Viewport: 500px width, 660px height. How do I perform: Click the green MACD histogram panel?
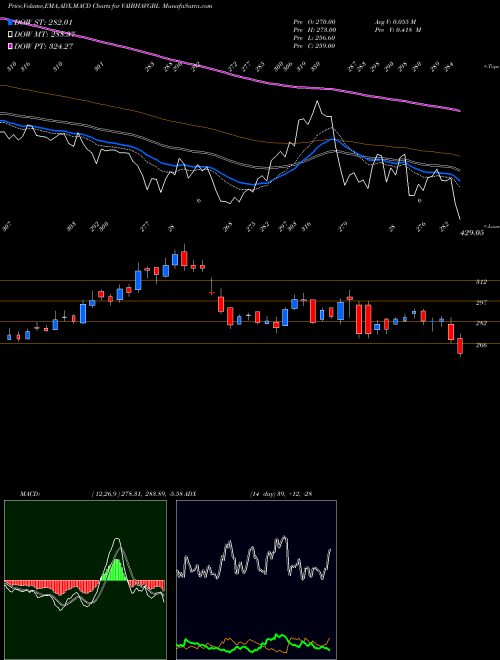pos(85,580)
